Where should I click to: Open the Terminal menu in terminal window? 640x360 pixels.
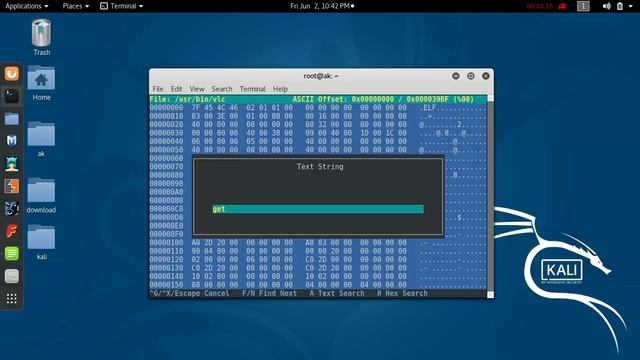pos(252,89)
